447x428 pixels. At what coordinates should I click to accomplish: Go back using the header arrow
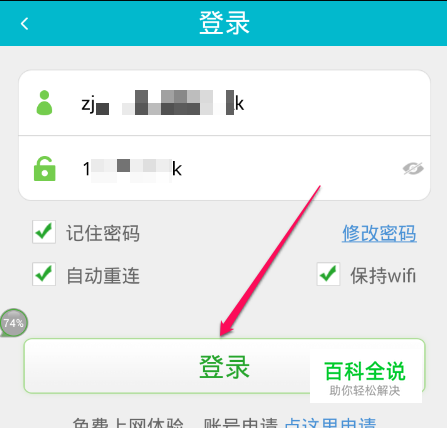(24, 24)
